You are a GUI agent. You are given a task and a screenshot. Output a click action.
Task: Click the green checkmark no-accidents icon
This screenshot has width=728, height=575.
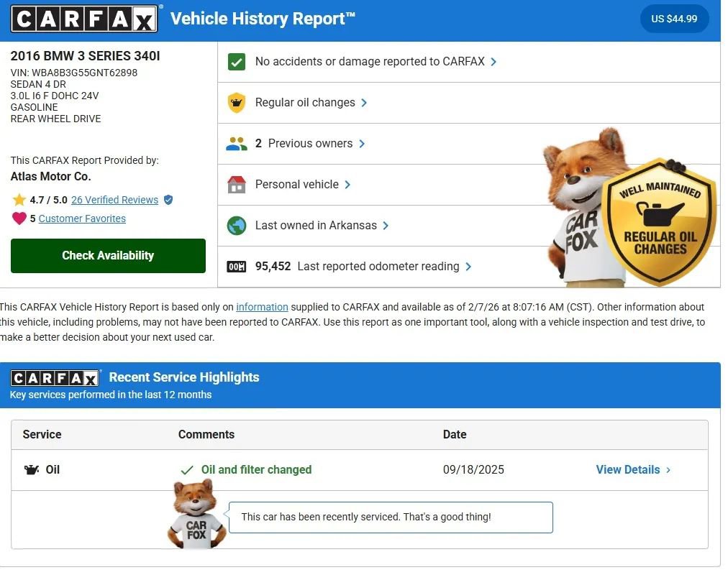[x=236, y=62]
